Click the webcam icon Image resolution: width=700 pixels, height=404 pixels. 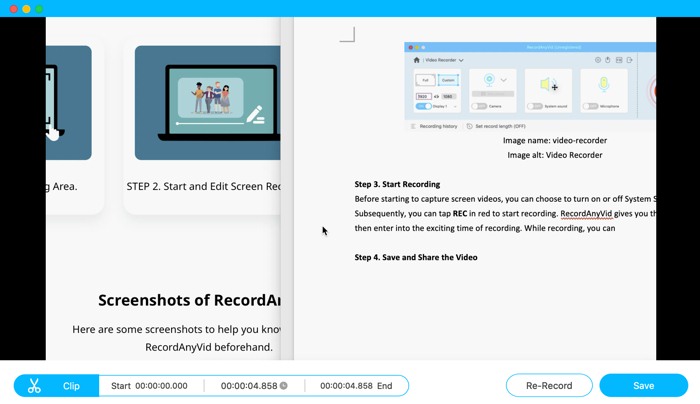(489, 80)
